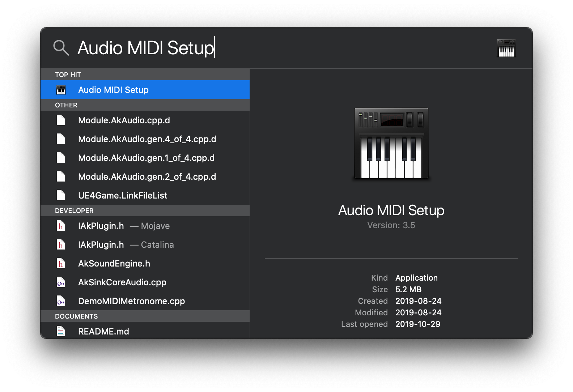
Task: Click the Size value 5.2 MB
Action: 408,289
